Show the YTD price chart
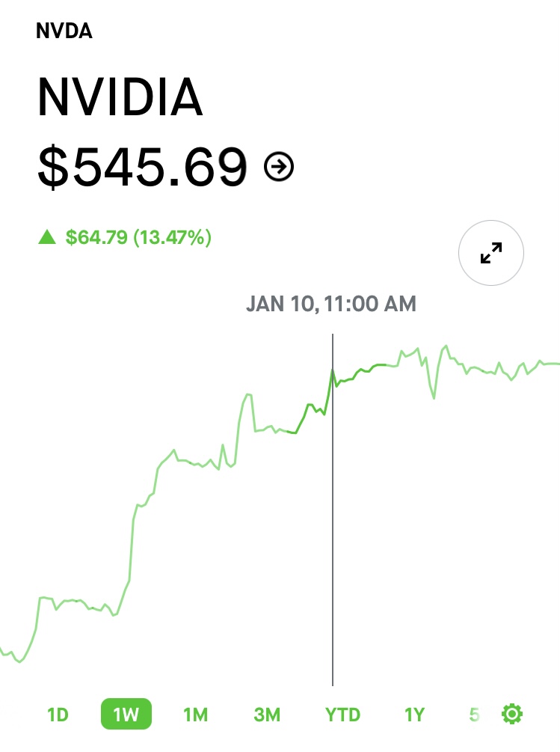 (x=342, y=715)
